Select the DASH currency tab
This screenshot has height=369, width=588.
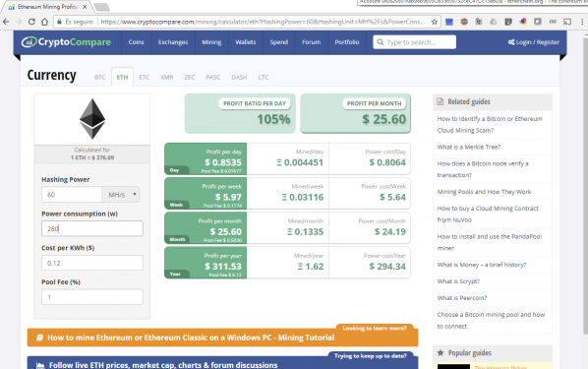tap(239, 78)
